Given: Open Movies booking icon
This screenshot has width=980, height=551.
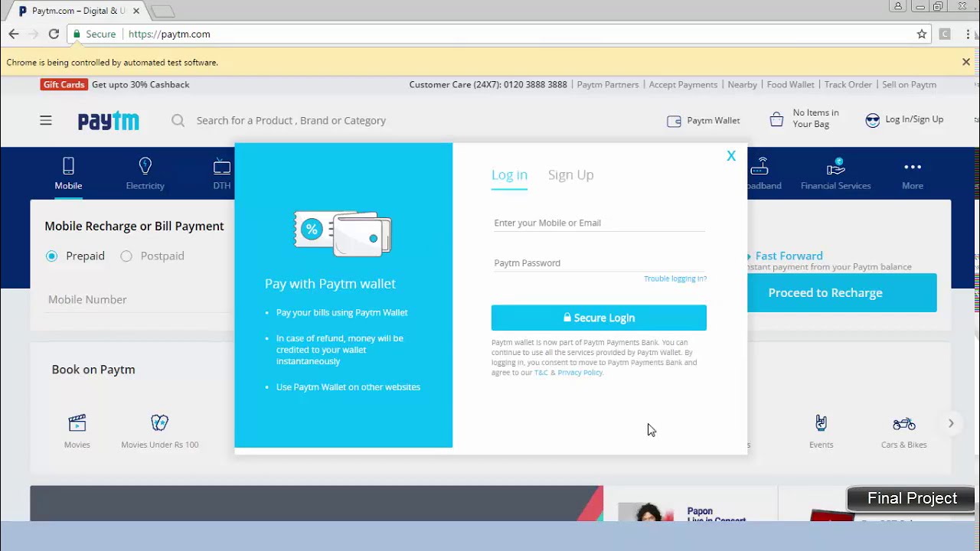Looking at the screenshot, I should point(77,423).
